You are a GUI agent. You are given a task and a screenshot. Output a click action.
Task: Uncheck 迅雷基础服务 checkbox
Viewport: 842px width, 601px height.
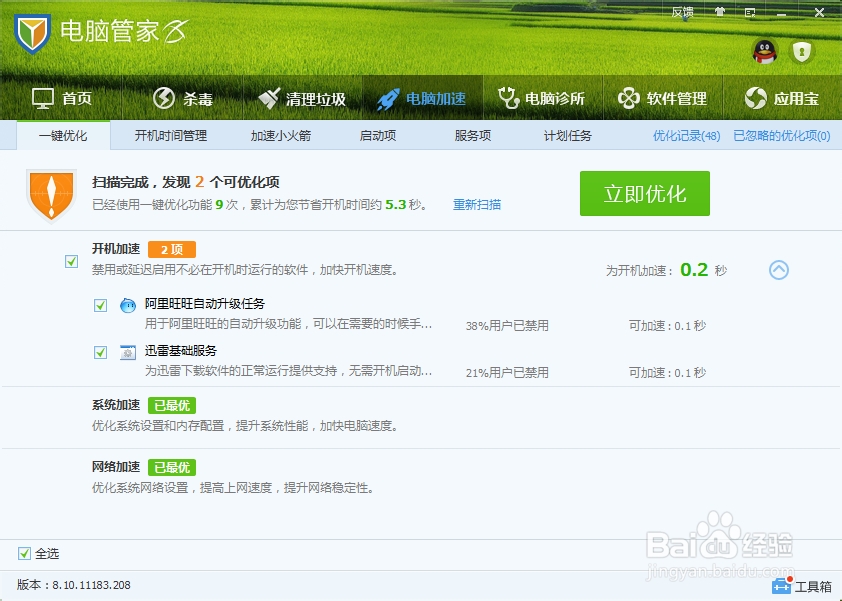(x=100, y=352)
